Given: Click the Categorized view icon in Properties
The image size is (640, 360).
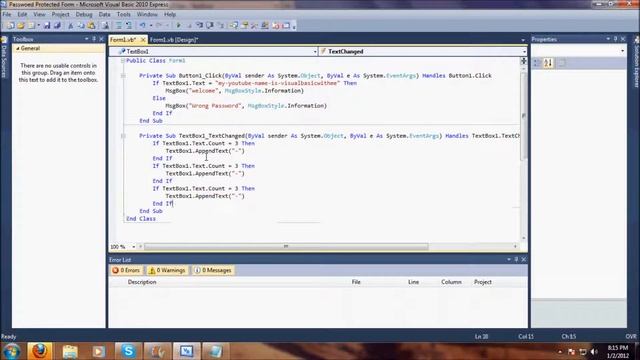Looking at the screenshot, I should coord(537,63).
